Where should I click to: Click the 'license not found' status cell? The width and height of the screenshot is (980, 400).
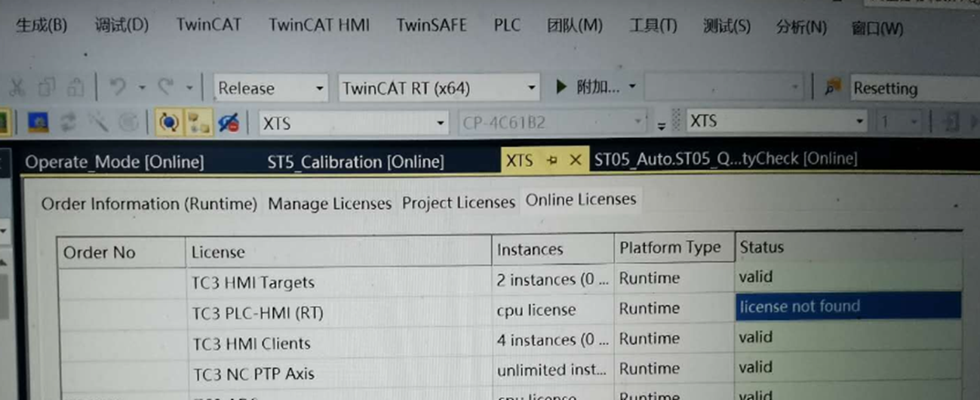(848, 306)
